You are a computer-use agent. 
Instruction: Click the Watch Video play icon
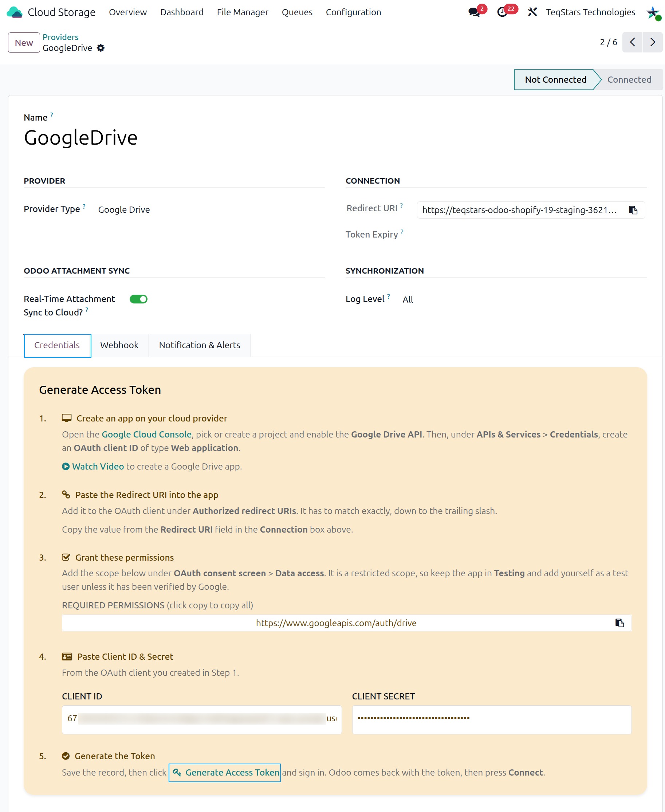coord(66,466)
